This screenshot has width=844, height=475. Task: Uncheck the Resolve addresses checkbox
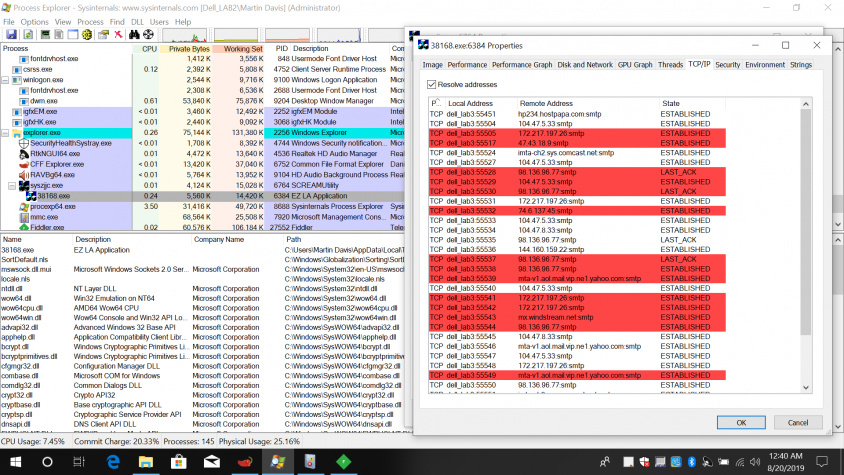431,85
